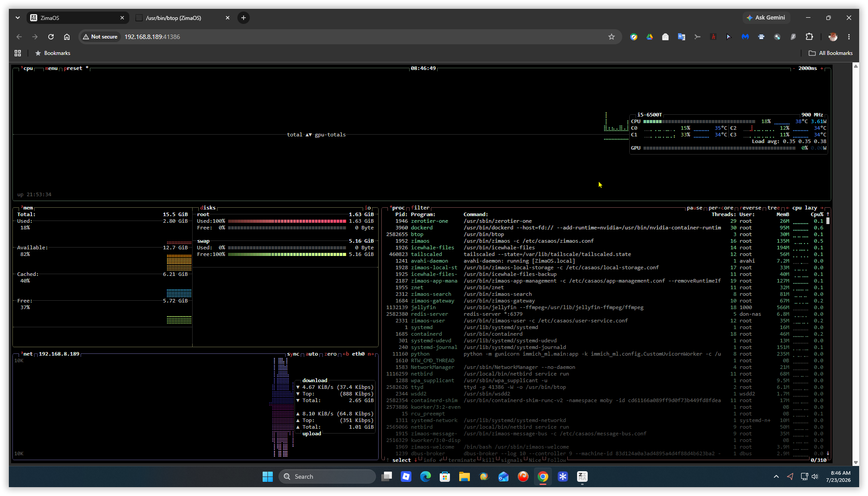Click terminate in the process footer
The height and width of the screenshot is (496, 868).
tap(462, 460)
